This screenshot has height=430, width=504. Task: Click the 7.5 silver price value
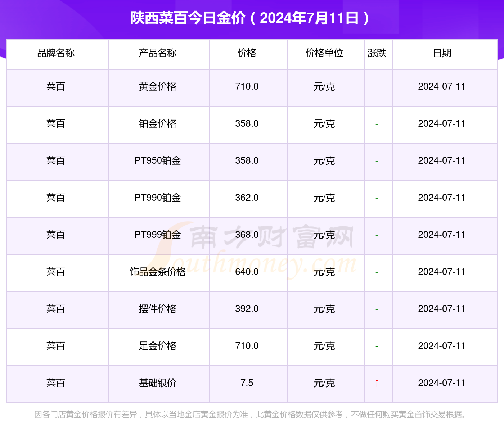pyautogui.click(x=247, y=383)
